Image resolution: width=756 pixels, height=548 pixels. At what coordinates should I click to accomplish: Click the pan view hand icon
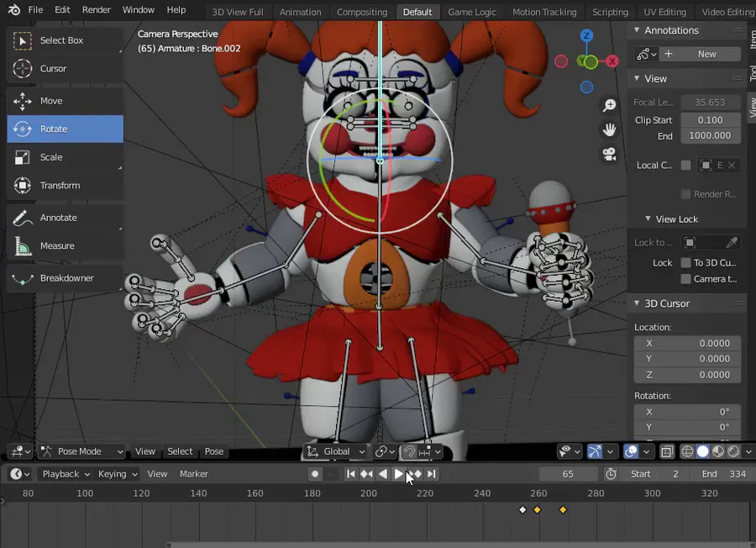610,129
